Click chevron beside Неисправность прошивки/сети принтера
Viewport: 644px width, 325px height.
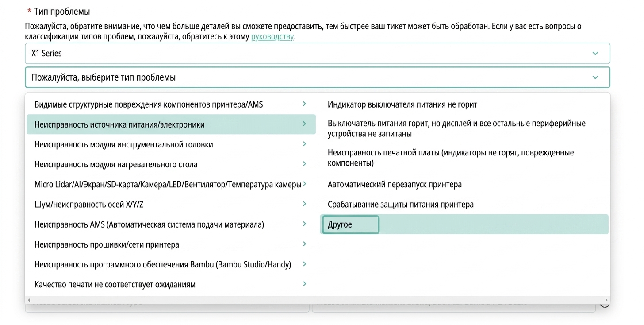point(304,244)
